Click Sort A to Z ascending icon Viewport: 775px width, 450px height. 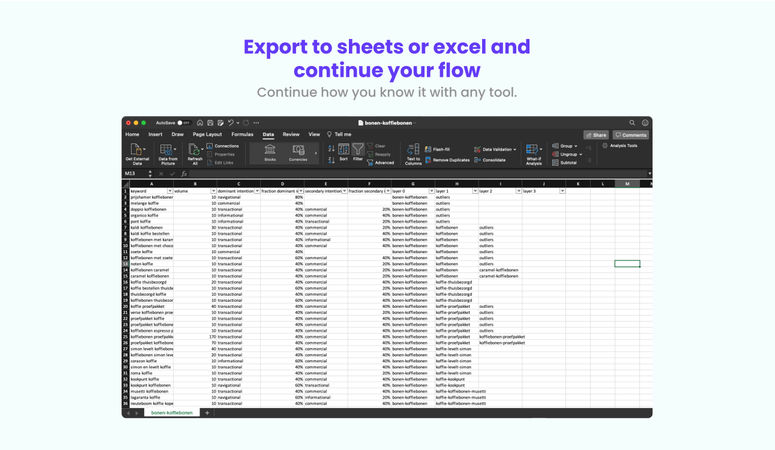pos(331,148)
